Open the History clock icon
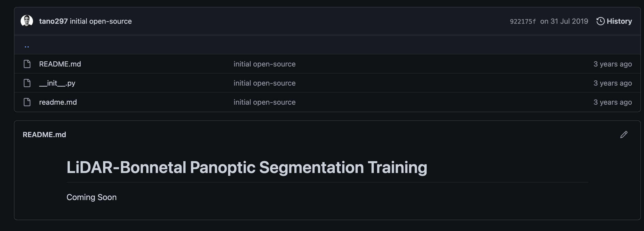This screenshot has height=231, width=644. coord(600,21)
